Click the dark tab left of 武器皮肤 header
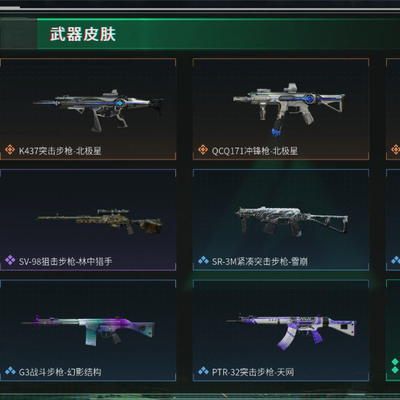This screenshot has height=400, width=400. click(x=18, y=34)
